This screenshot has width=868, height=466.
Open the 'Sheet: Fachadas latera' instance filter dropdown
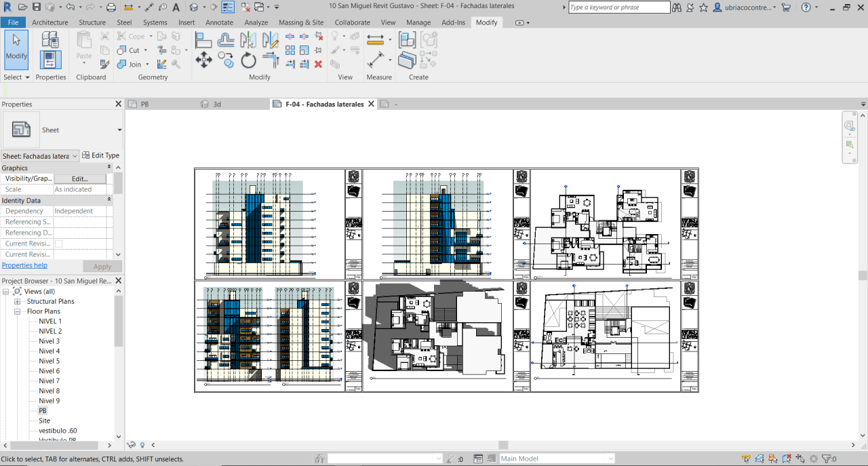tap(40, 156)
